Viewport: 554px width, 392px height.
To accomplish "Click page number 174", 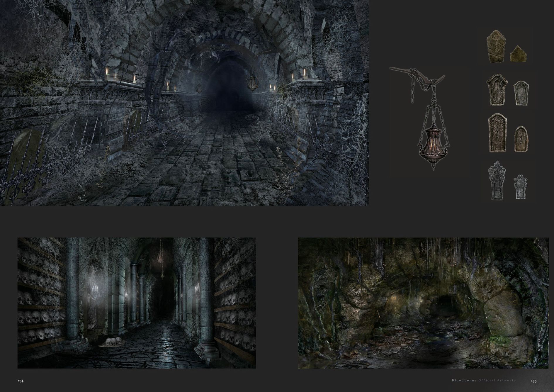I will click(x=20, y=381).
